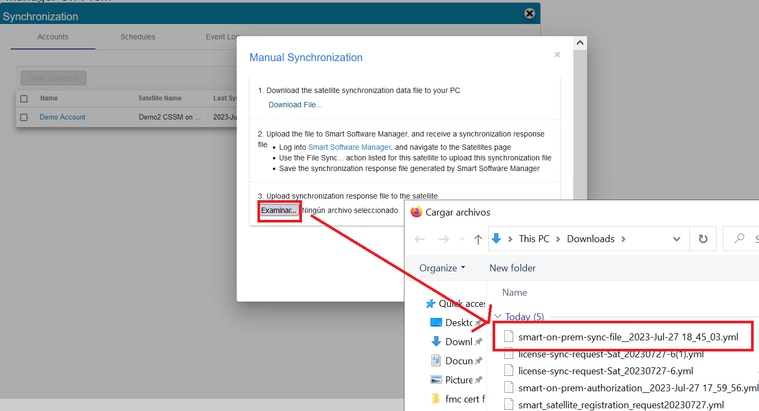Click the Downloads folder icon in the address bar

[496, 239]
